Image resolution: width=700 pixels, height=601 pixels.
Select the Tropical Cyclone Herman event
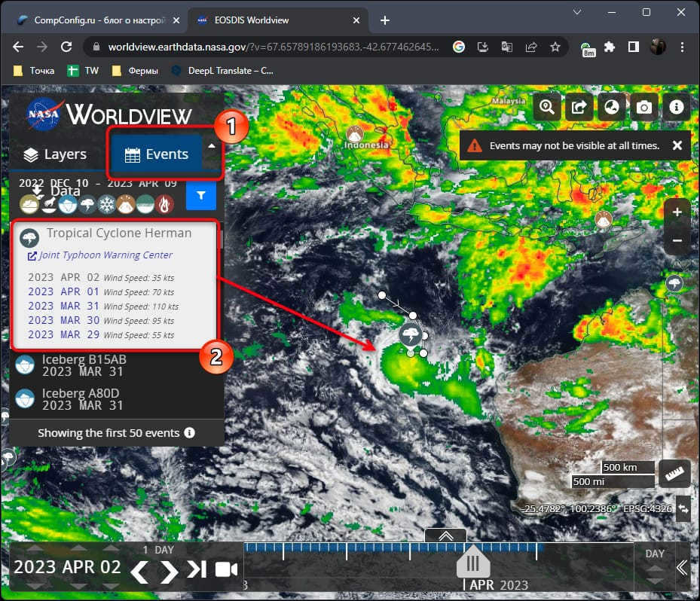pos(119,233)
